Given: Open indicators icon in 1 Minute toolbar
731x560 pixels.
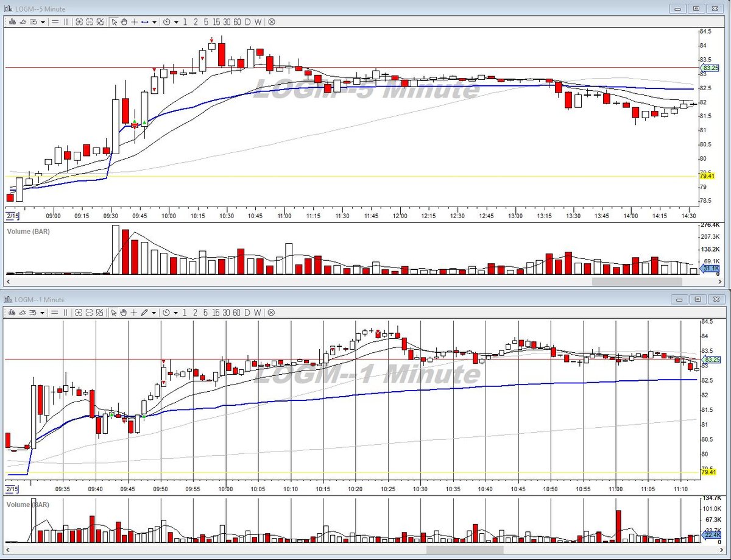Looking at the screenshot, I should click(x=22, y=312).
